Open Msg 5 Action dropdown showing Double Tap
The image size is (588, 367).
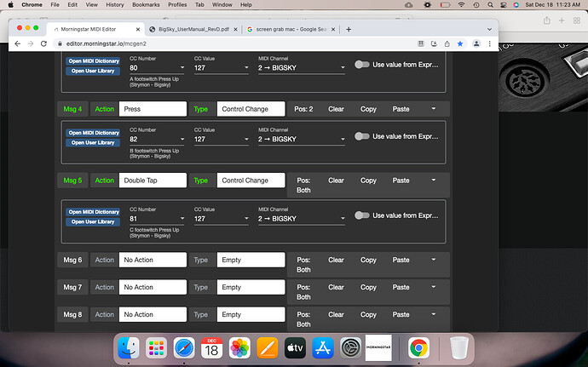click(153, 181)
